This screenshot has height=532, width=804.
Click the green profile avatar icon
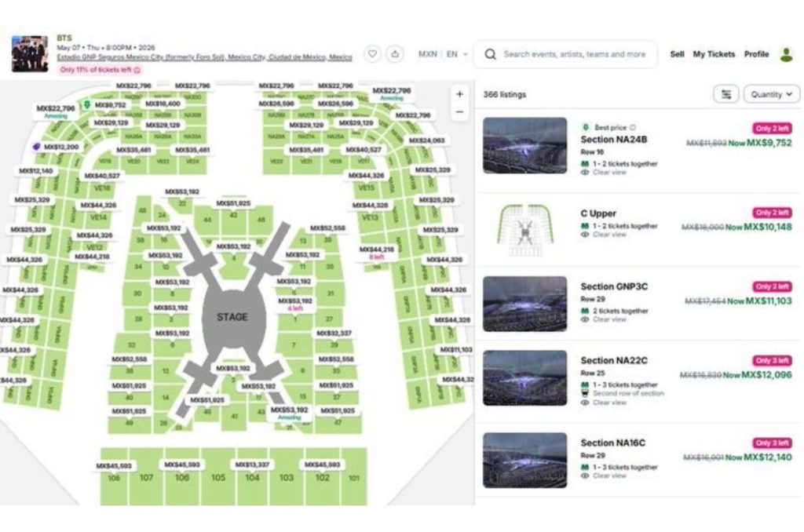[786, 54]
